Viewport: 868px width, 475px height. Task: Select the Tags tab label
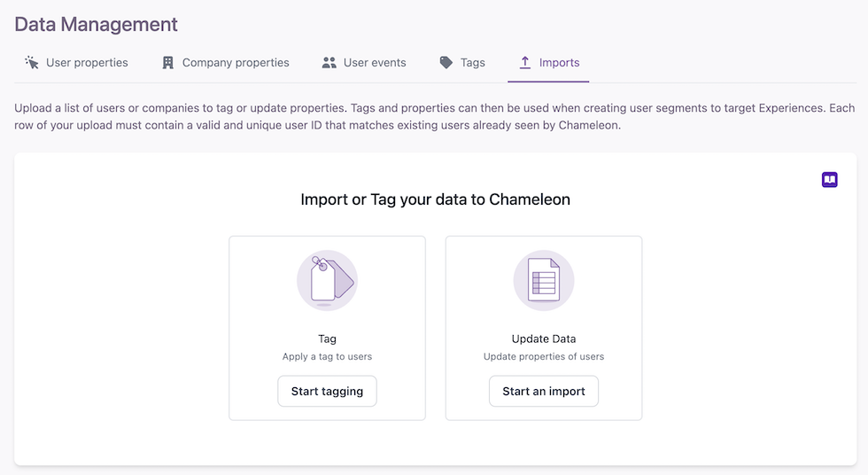point(473,63)
